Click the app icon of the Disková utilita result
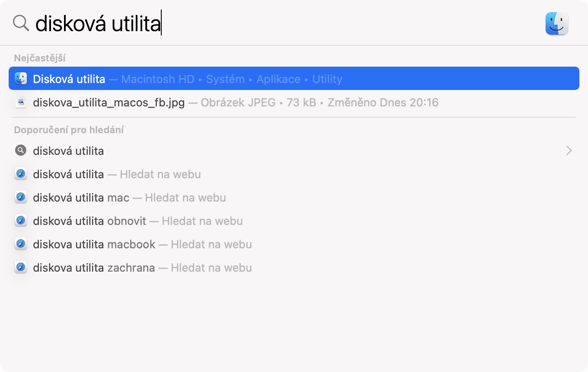Screen dimensions: 588x372 click(21, 79)
